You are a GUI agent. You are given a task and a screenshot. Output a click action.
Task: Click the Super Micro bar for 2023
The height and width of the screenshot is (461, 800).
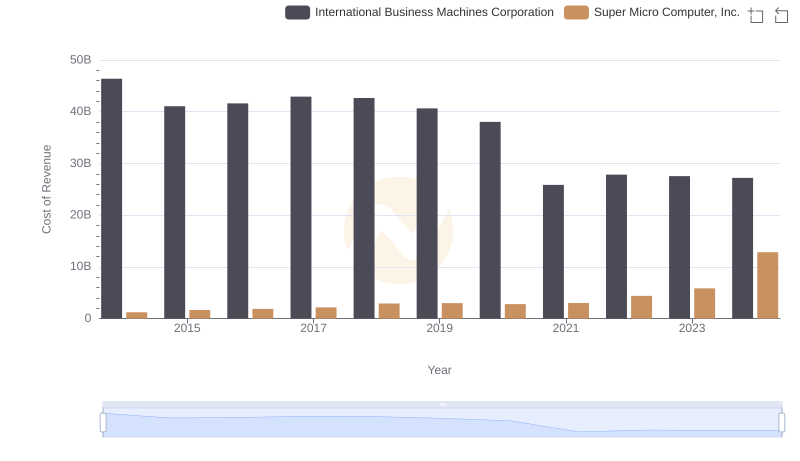point(705,303)
